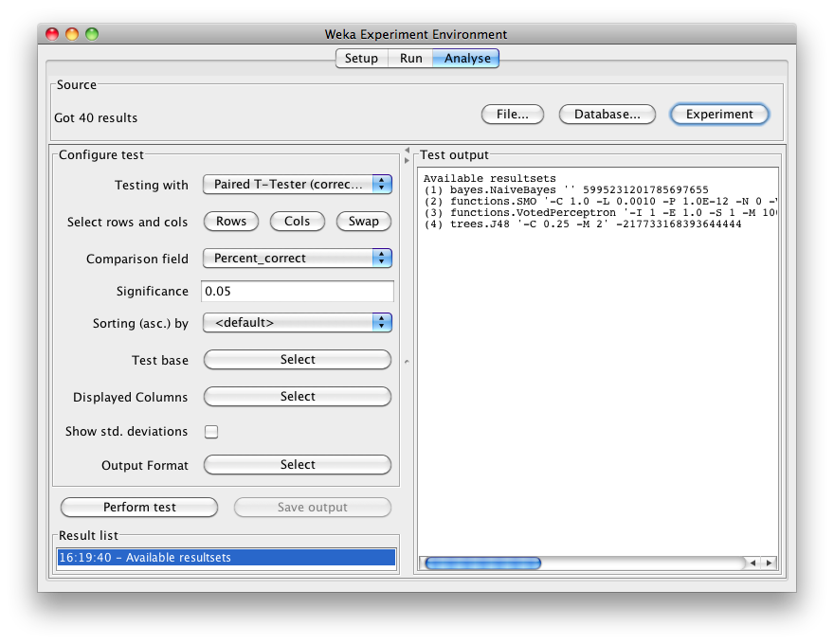Click Perform test button
The width and height of the screenshot is (834, 644).
coord(139,507)
